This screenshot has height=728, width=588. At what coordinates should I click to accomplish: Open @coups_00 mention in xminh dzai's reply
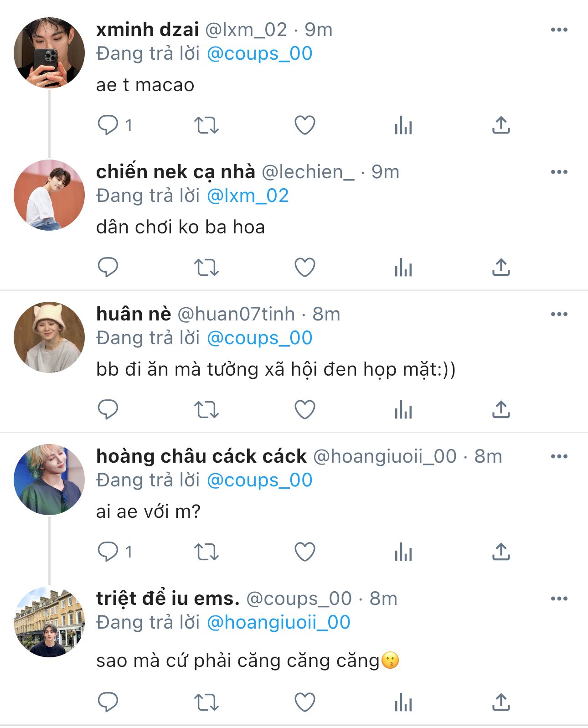click(x=259, y=54)
